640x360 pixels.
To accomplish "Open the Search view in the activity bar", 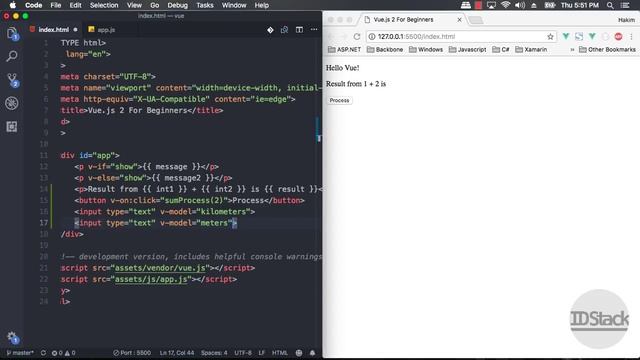I will pyautogui.click(x=12, y=56).
